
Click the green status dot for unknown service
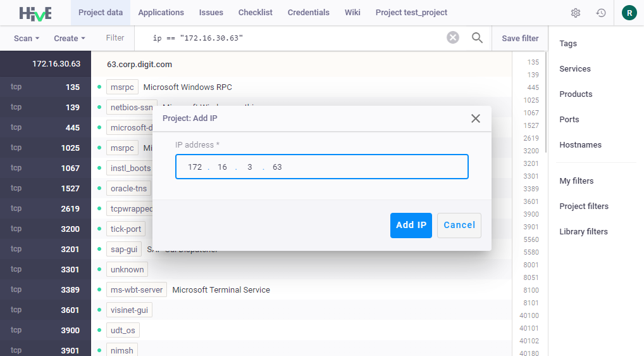(99, 269)
